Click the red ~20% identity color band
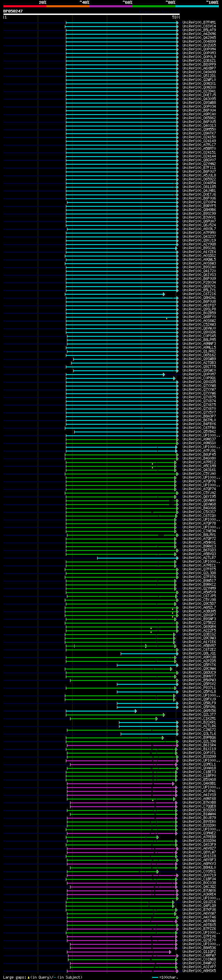 pos(25,6)
